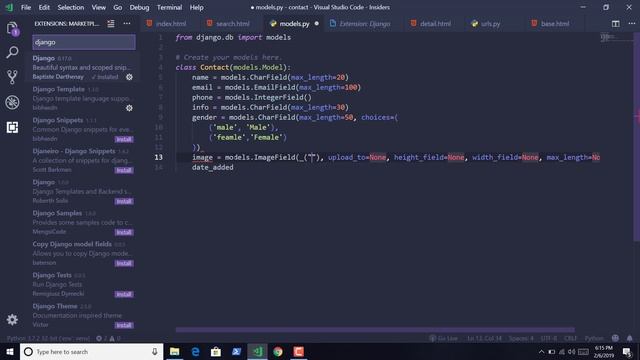Open the Action Center notification icon
This screenshot has height=360, width=640.
click(x=627, y=351)
